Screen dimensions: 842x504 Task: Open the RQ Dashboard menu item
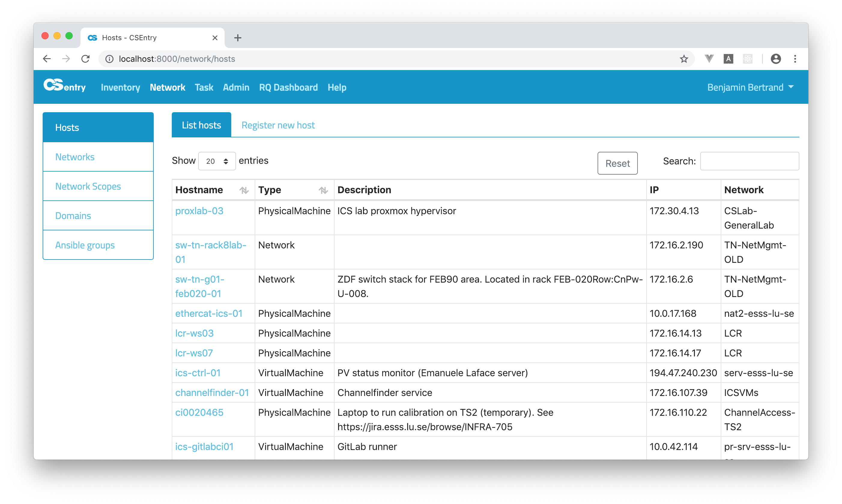click(288, 87)
